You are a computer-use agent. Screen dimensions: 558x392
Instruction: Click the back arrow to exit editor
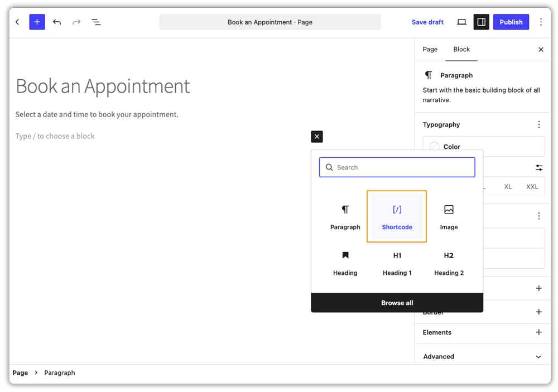click(17, 22)
